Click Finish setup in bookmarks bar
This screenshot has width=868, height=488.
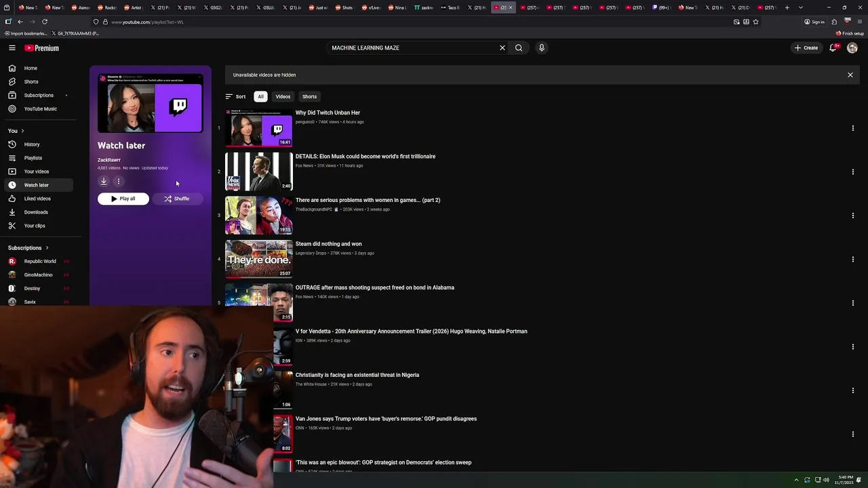850,33
